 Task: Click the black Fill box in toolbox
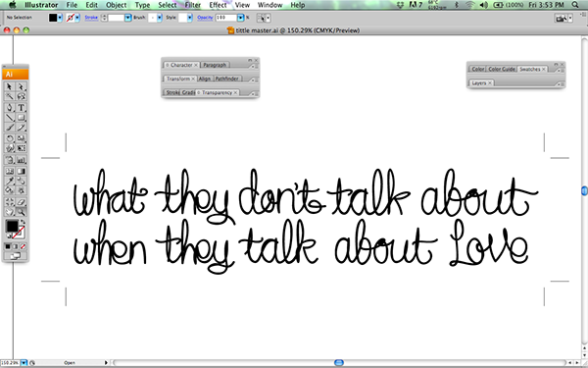pos(12,226)
